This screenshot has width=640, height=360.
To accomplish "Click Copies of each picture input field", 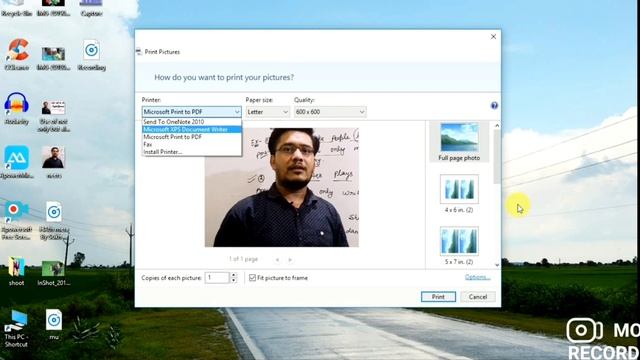I will tap(217, 278).
